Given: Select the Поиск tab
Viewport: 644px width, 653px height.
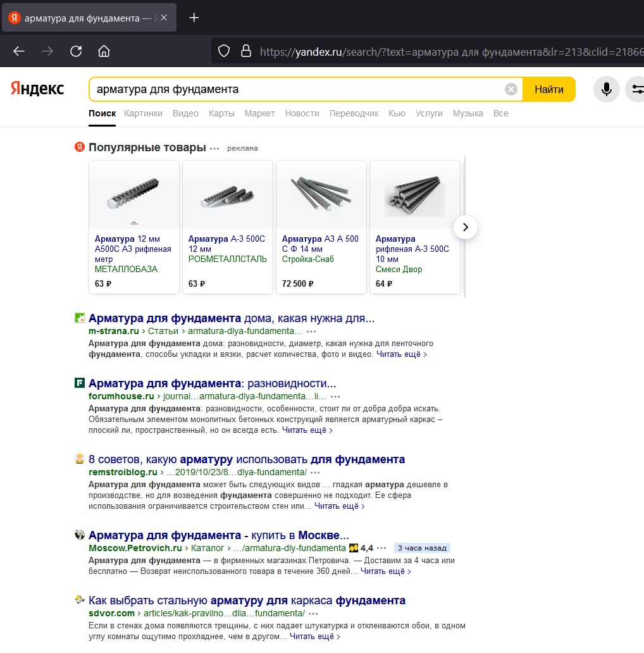Looking at the screenshot, I should pos(102,113).
